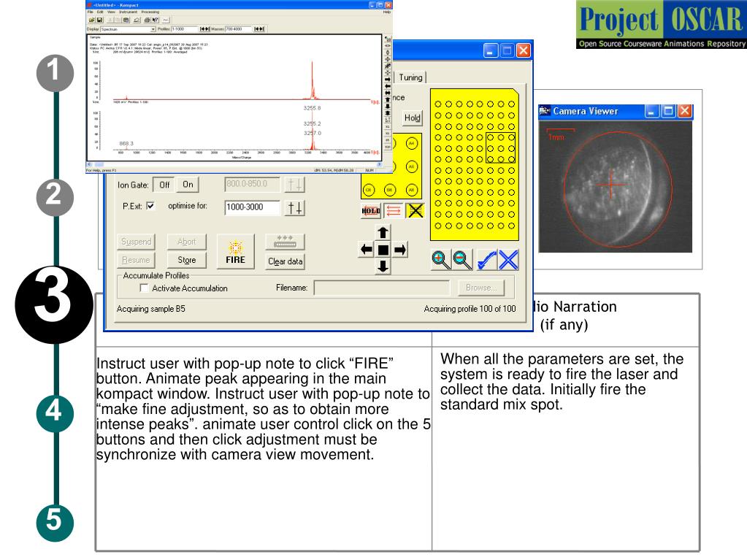Open the Instrument menu in Kompact

click(129, 12)
